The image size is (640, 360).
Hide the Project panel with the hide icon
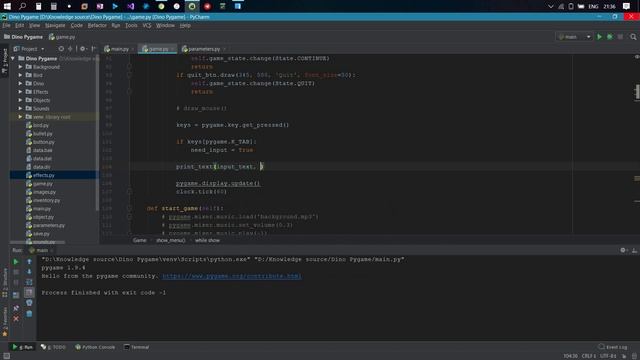click(93, 49)
